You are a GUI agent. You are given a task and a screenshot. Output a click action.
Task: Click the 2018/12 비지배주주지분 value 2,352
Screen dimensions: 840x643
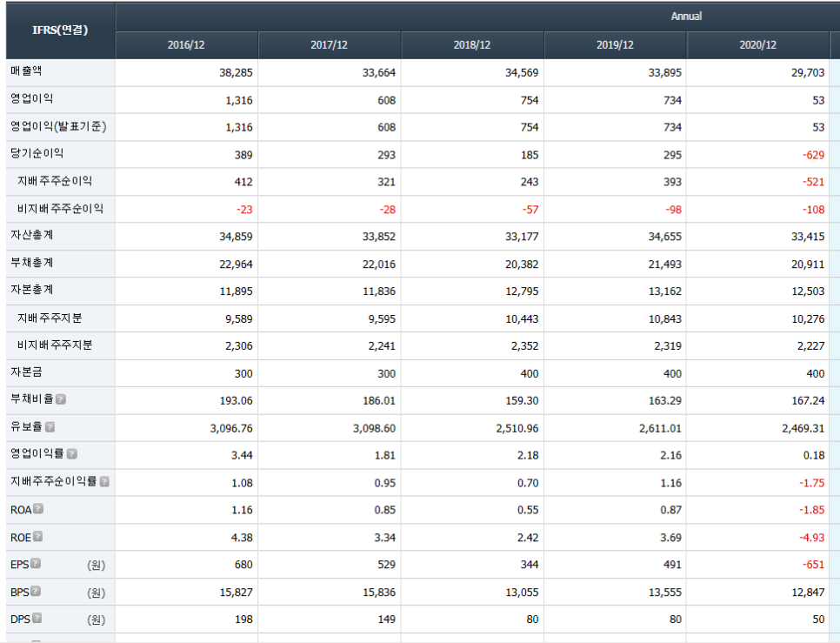pos(524,346)
